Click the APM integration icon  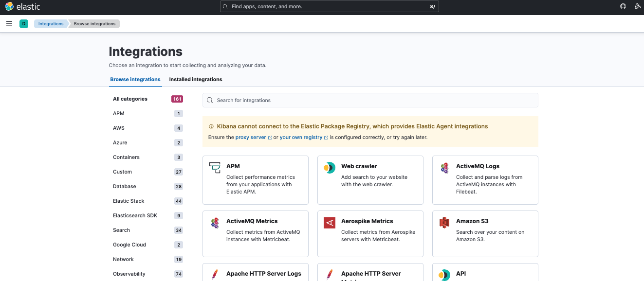point(215,168)
